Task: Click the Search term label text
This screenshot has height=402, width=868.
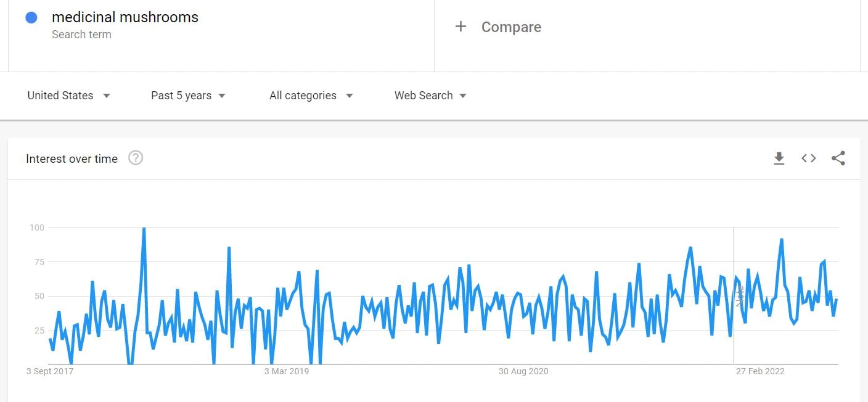Action: click(81, 35)
